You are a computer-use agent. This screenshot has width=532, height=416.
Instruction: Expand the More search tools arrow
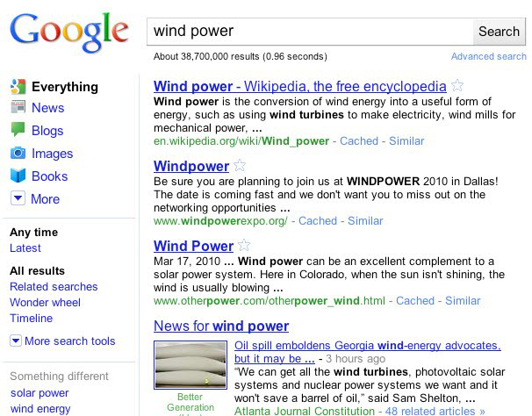point(16,341)
